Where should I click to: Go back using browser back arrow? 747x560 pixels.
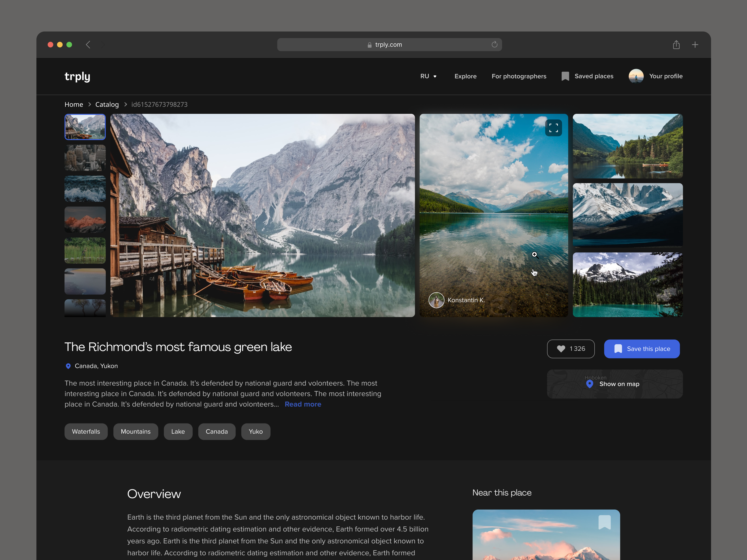point(88,45)
